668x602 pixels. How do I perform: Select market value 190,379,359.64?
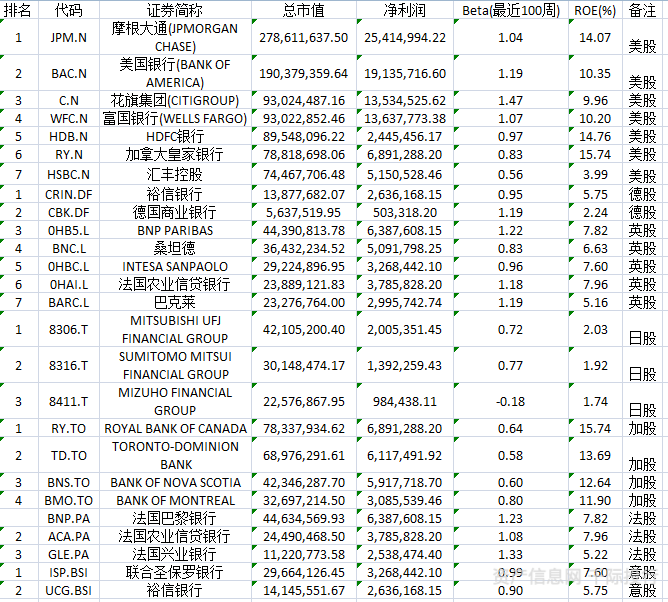[303, 74]
